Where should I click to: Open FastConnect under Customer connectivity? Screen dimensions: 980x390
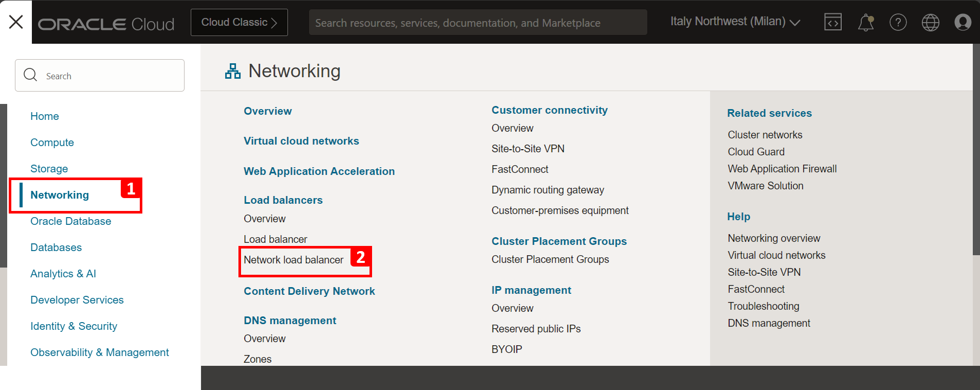(x=520, y=169)
